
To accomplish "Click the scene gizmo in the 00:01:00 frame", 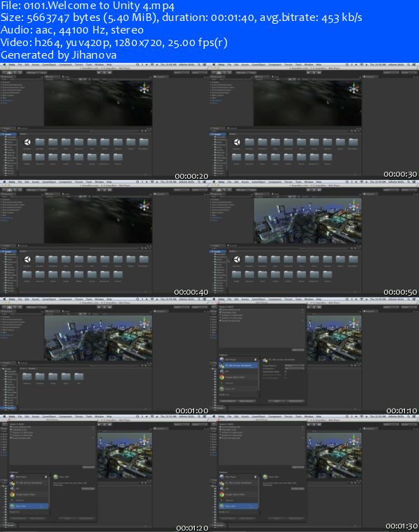I will pyautogui.click(x=145, y=323).
